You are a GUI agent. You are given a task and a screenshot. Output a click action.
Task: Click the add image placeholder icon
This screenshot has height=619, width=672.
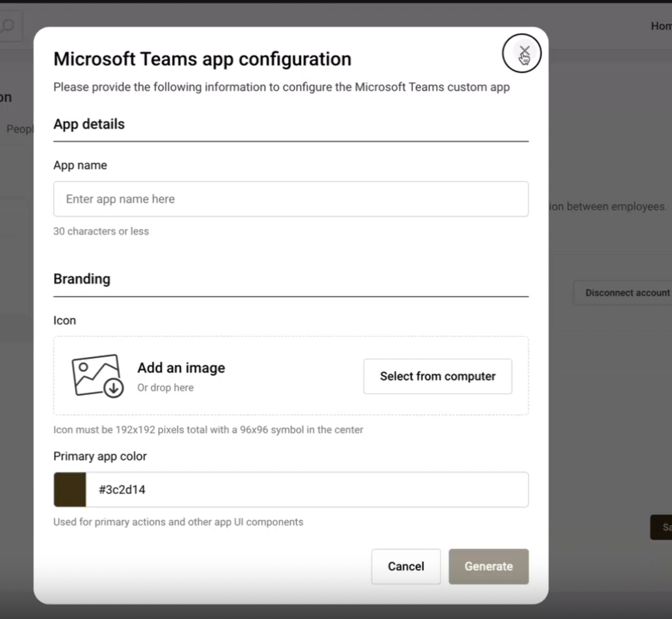97,376
